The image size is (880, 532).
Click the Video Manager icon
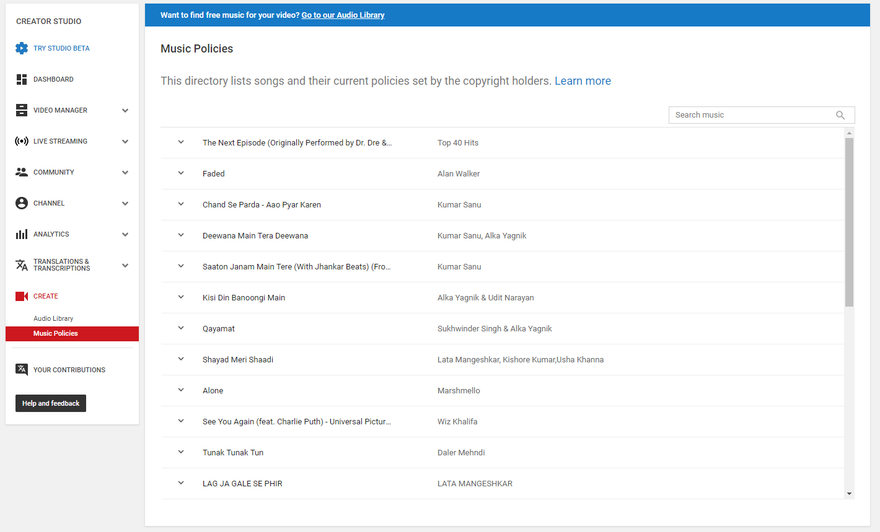coord(22,110)
